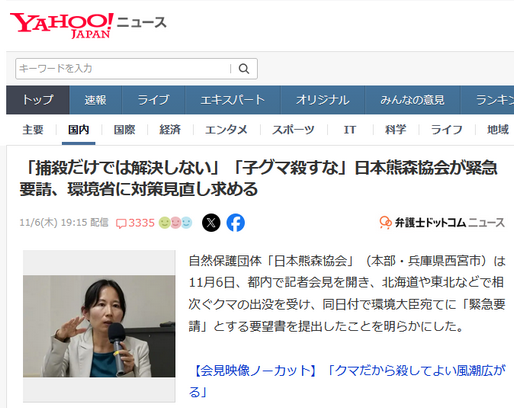This screenshot has height=408, width=514.
Task: Switch to the ライブ tab
Action: coord(153,100)
